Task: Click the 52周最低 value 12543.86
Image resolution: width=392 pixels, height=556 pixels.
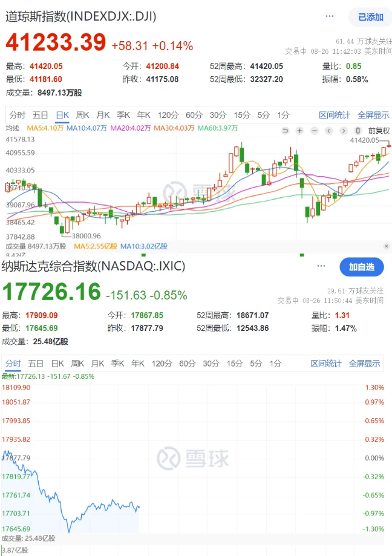Action: point(253,329)
